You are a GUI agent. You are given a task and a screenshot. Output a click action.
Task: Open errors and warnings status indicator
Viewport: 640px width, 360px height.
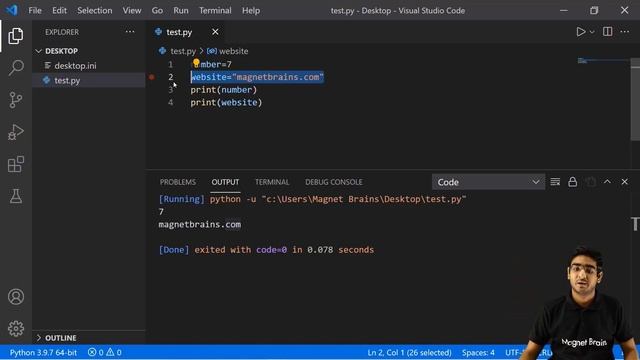tap(104, 352)
